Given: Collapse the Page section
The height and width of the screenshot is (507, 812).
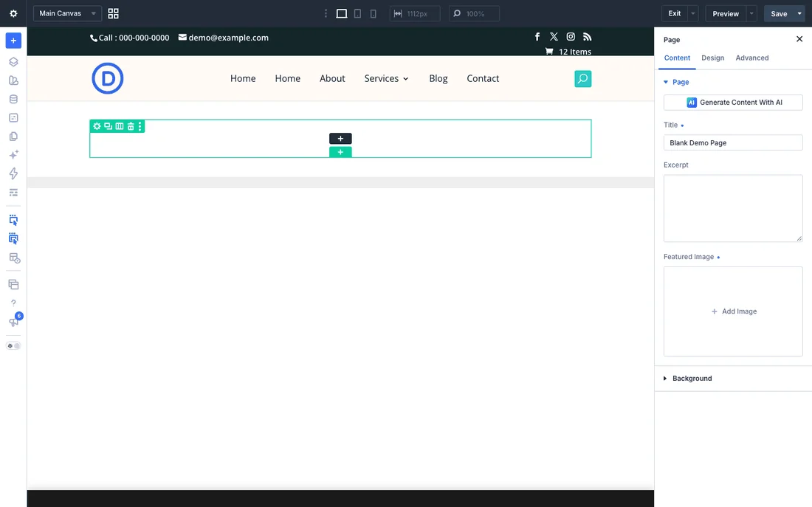Looking at the screenshot, I should [x=676, y=82].
